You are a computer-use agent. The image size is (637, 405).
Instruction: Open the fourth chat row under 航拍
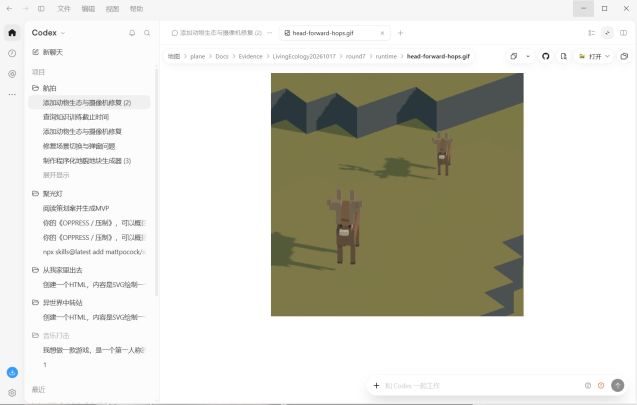point(89,146)
